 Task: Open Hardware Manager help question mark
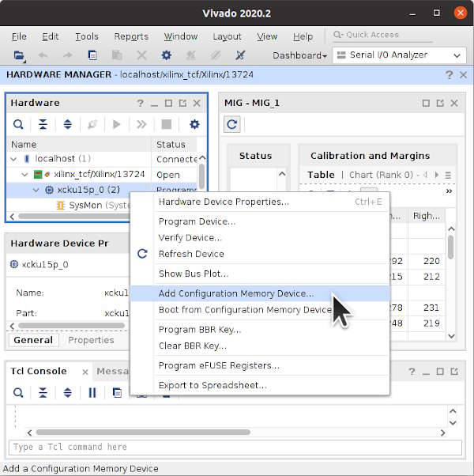pos(449,74)
